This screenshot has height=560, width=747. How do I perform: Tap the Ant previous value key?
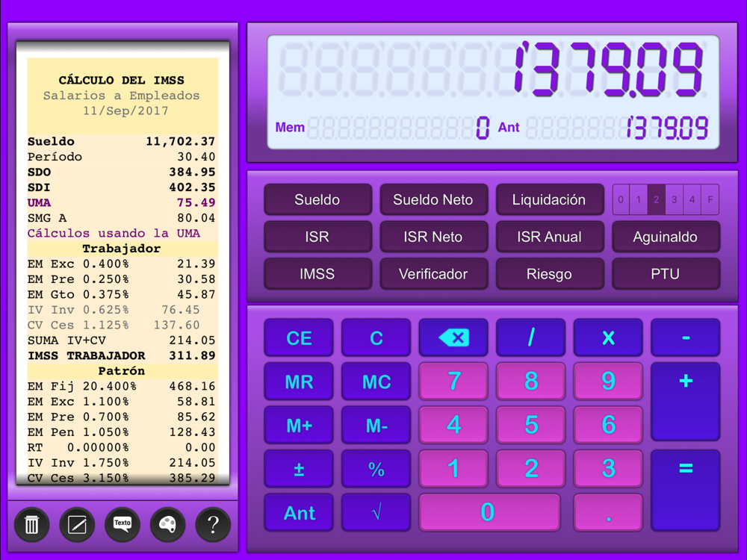tap(299, 512)
